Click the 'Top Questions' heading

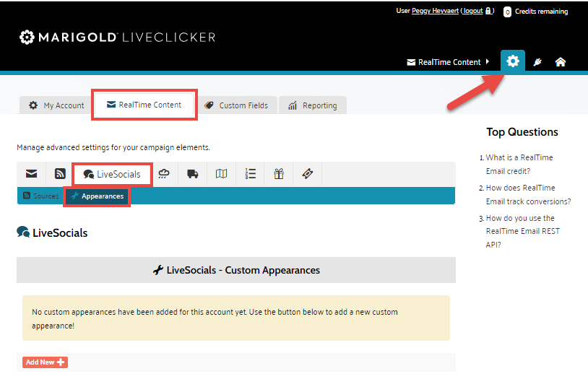(522, 132)
